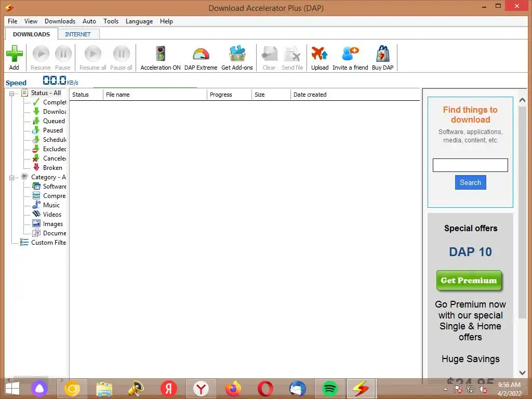Open Get Add-ons puzzle icon
This screenshot has width=532, height=399.
(237, 54)
